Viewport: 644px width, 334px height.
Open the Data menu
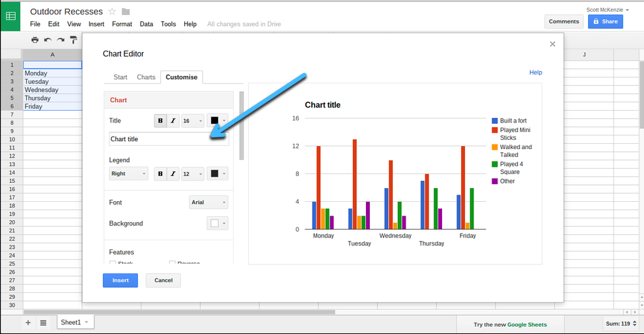[147, 24]
